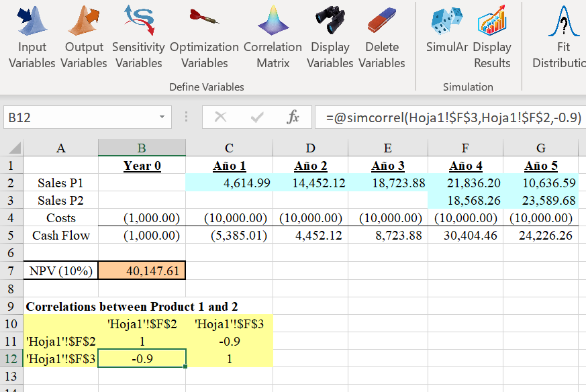Select 'Sales P2' label cell
The height and width of the screenshot is (392, 586).
[x=61, y=200]
